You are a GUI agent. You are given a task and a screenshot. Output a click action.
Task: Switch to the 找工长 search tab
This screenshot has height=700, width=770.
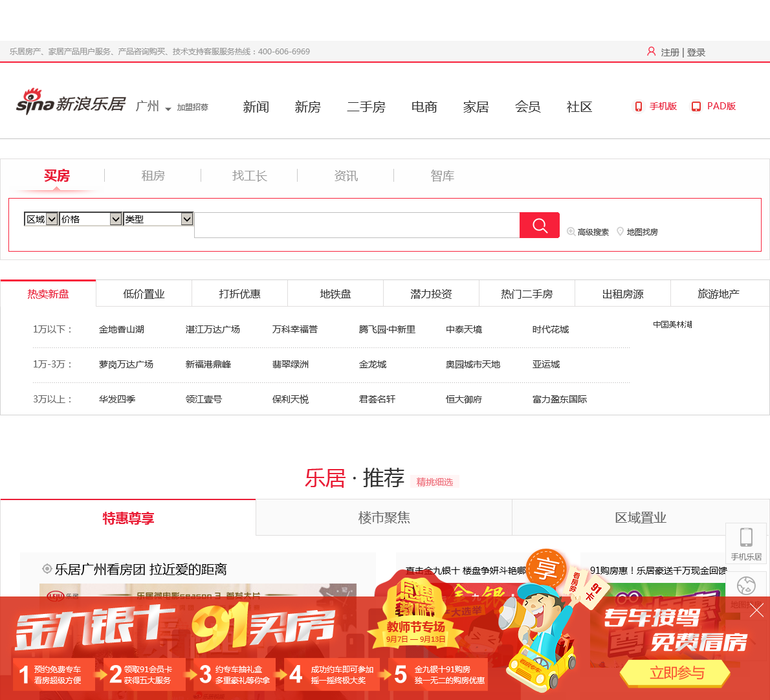pos(250,176)
